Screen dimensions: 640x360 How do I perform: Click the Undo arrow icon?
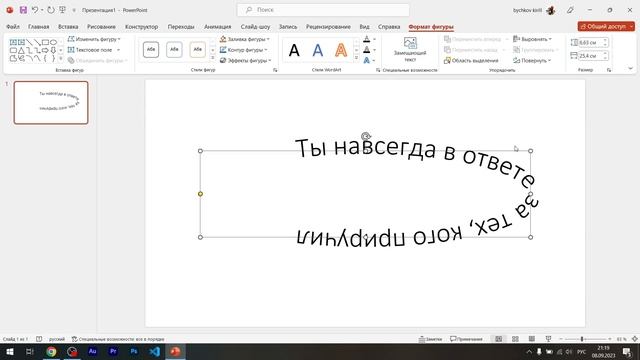[35, 10]
